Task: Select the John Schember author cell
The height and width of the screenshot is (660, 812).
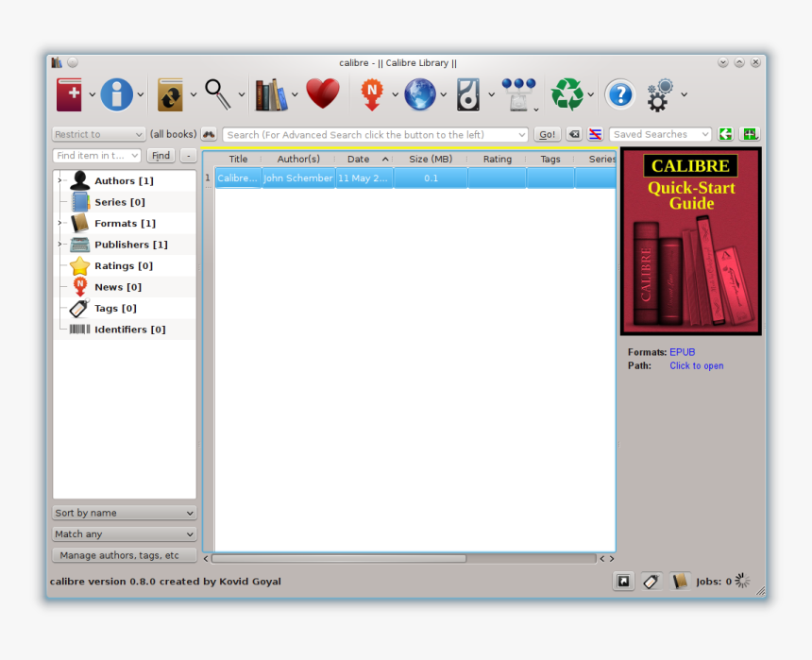Action: (298, 178)
